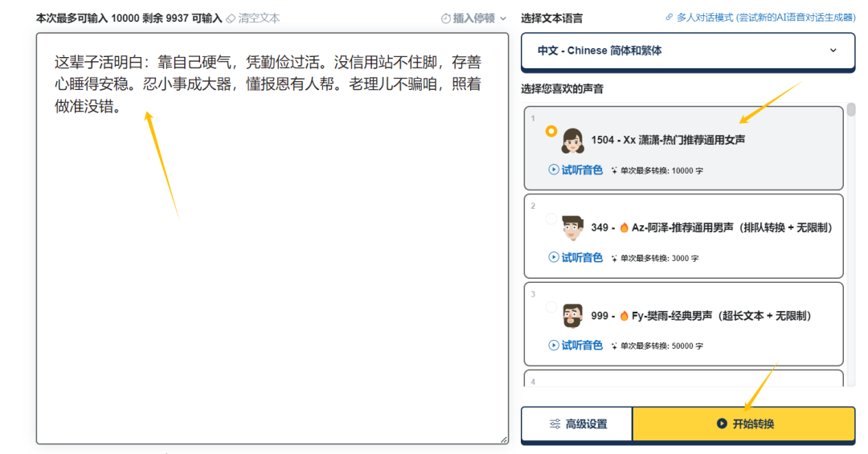Screen dimensions: 868x454
Task: Click the chevron in the language selector
Action: 833,51
